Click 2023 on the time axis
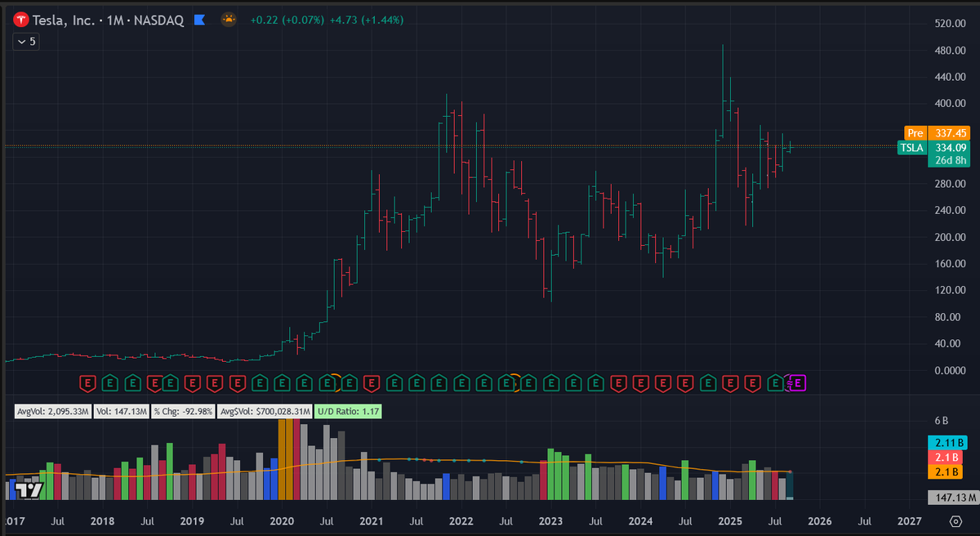The image size is (980, 536). 551,520
